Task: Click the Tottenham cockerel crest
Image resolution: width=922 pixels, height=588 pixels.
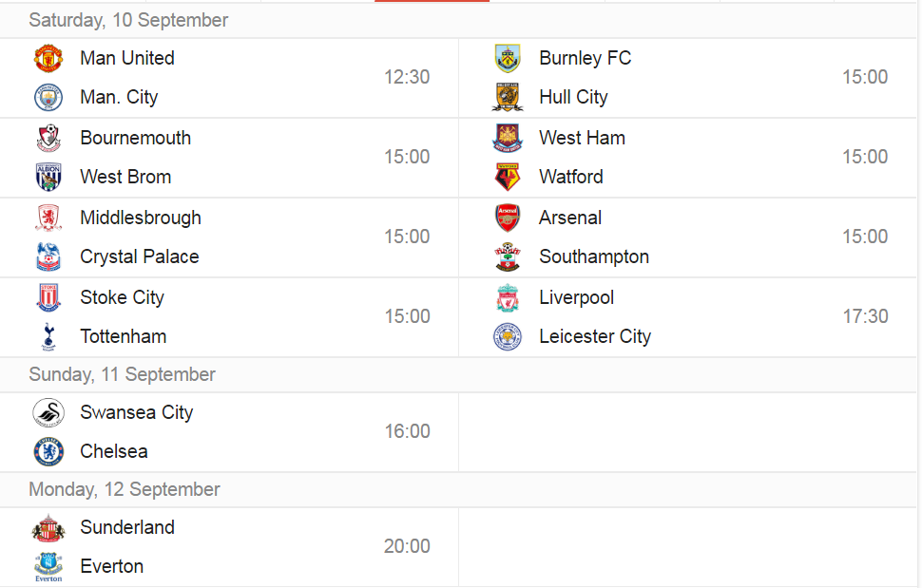Action: (x=48, y=336)
